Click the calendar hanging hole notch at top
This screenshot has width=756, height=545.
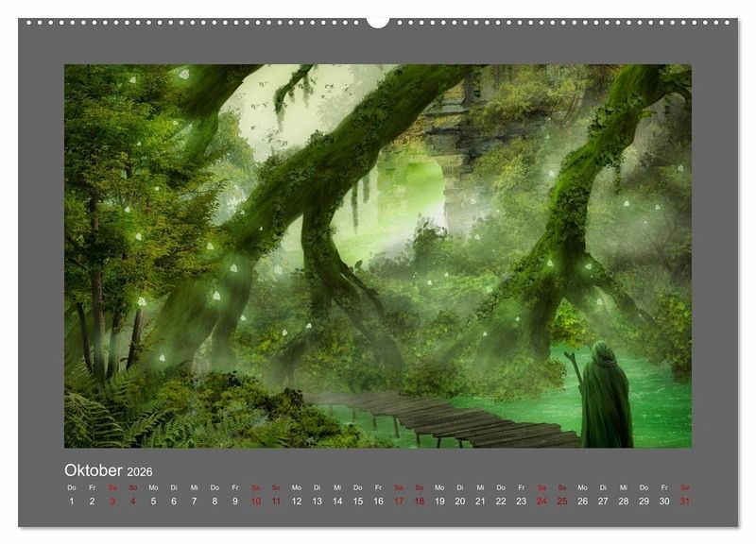click(378, 21)
